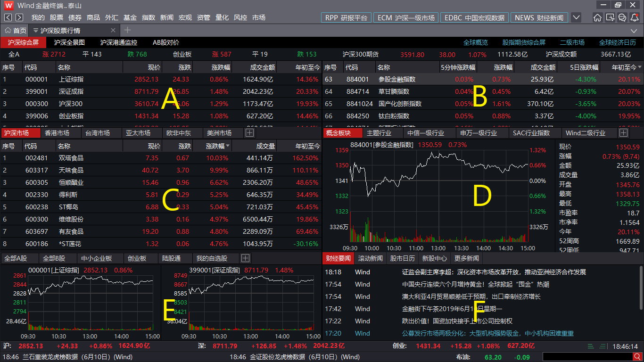The height and width of the screenshot is (362, 644).
Task: Sort by 年初至今 column in concept index table
Action: (x=627, y=67)
